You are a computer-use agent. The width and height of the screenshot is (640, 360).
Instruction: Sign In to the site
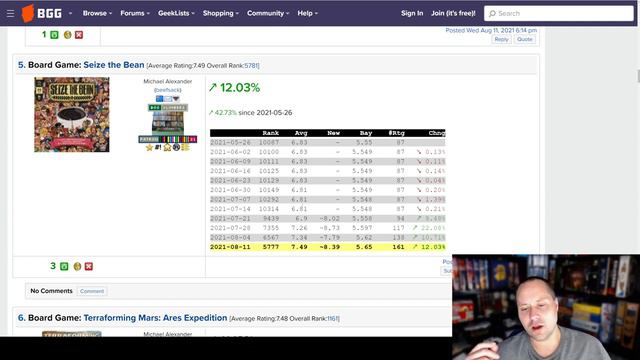coord(412,13)
